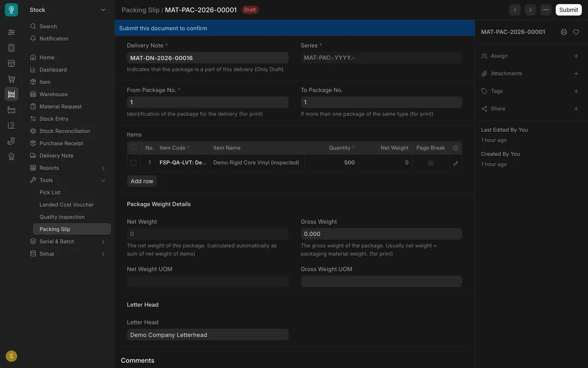
Task: Submit the Packing Slip document
Action: pos(569,10)
